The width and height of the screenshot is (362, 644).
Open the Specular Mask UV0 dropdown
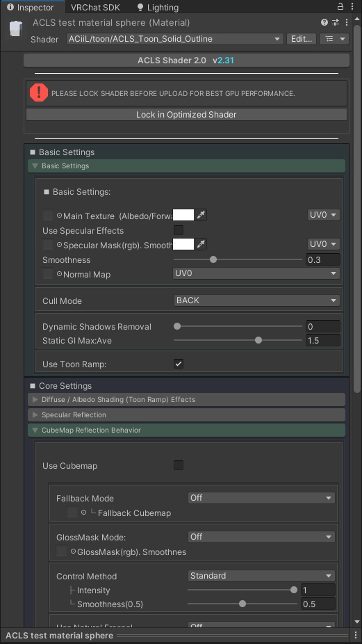click(x=323, y=244)
